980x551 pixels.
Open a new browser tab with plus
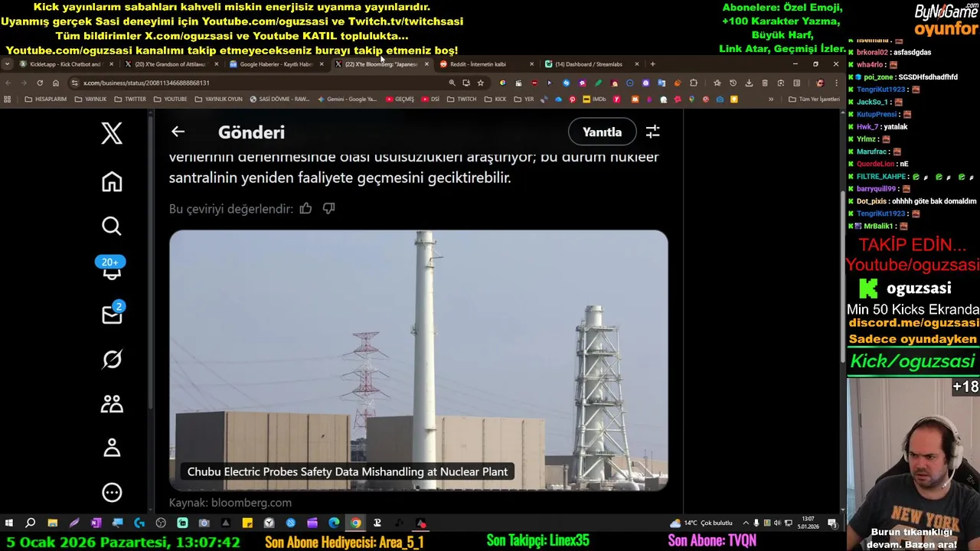coord(652,64)
